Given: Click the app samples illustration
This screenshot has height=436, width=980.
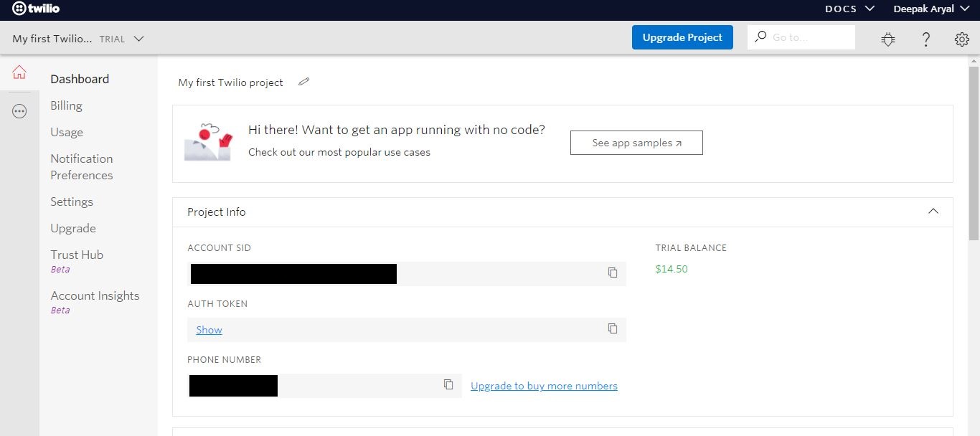Looking at the screenshot, I should coord(209,141).
